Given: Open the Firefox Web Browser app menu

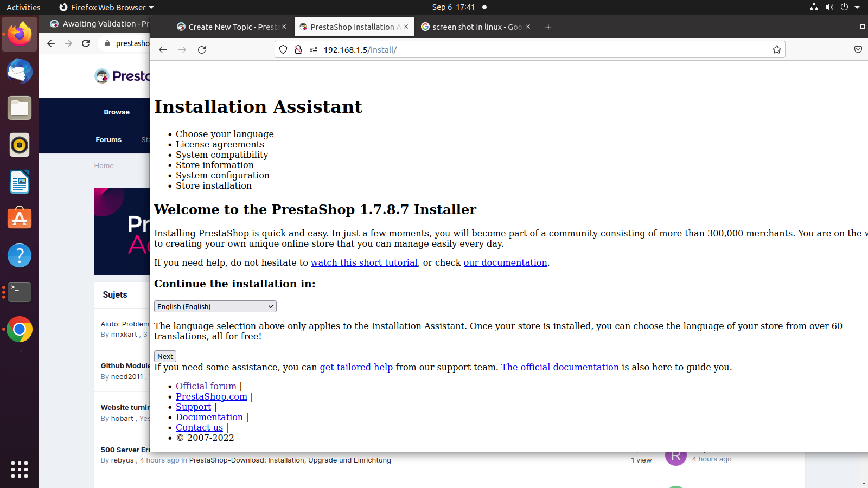Looking at the screenshot, I should pyautogui.click(x=106, y=7).
